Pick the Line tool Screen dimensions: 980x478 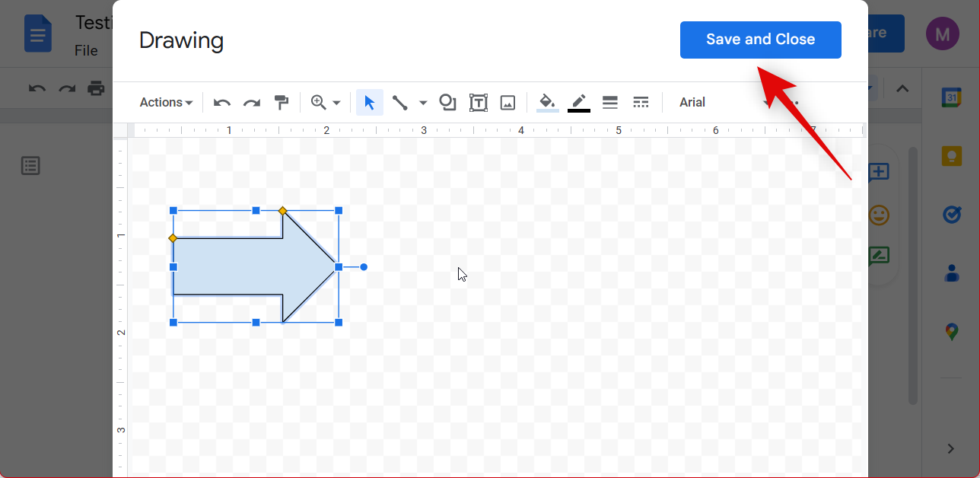[399, 103]
